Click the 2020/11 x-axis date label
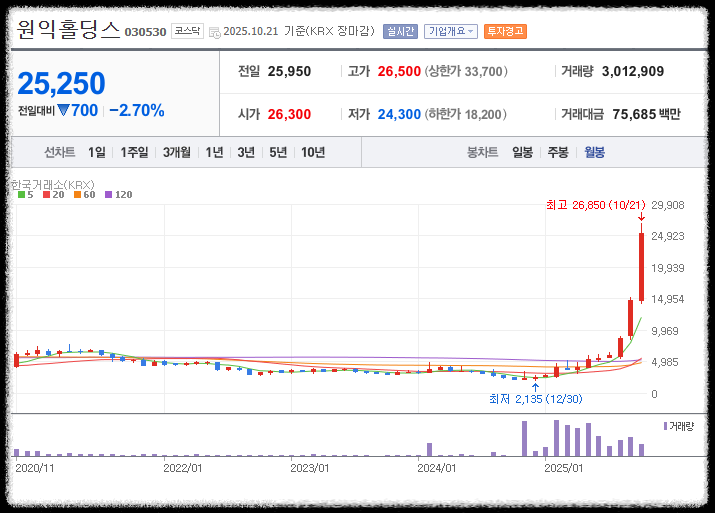The width and height of the screenshot is (715, 513). (35, 468)
